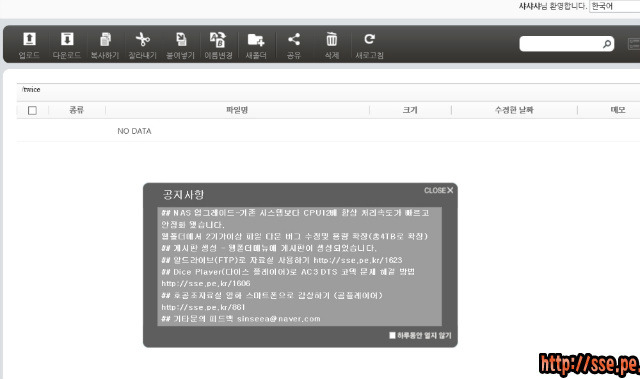Click the 공지사항 popup title
Screen dimensions: 640x379
pyautogui.click(x=183, y=195)
